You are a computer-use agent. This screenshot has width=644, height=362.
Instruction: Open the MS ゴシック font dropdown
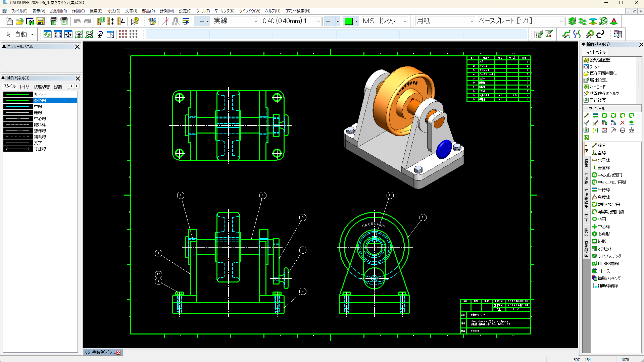pyautogui.click(x=385, y=21)
